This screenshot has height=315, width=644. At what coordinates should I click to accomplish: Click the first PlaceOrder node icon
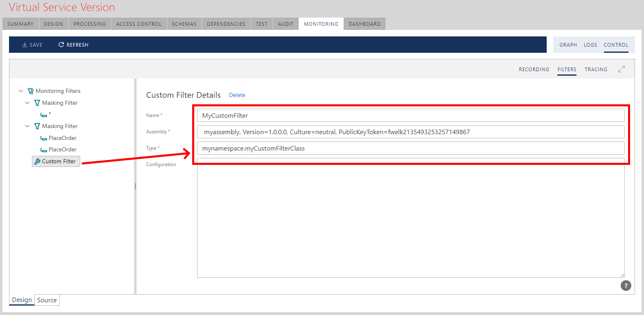click(x=44, y=138)
